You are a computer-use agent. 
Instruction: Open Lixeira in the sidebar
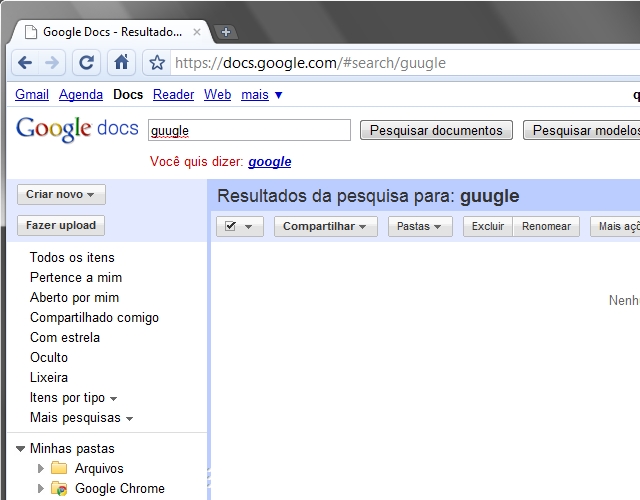point(49,378)
